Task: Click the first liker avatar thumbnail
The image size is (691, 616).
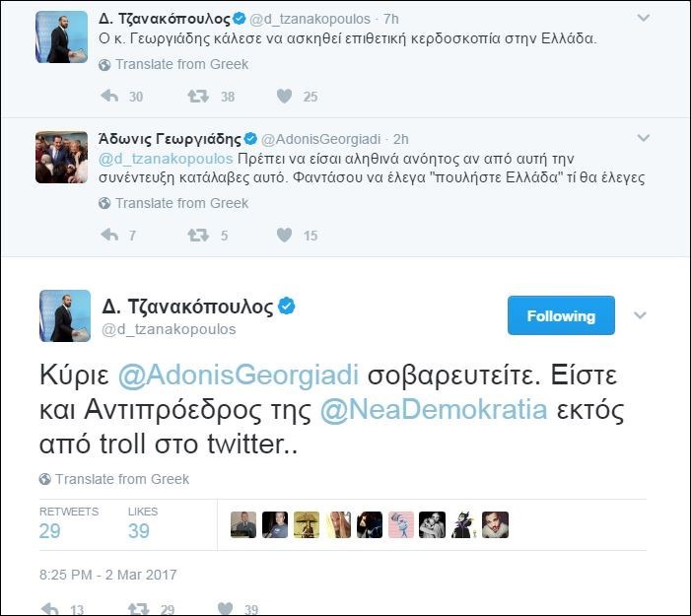Action: (243, 524)
